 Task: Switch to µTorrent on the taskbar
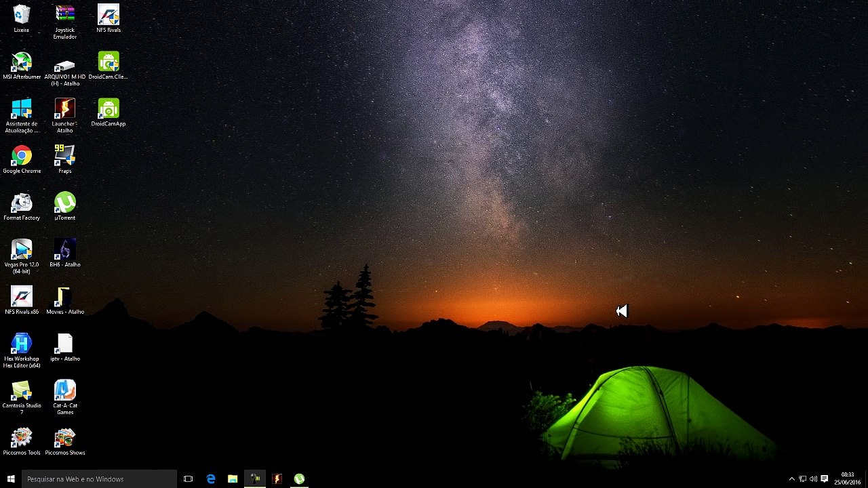299,479
